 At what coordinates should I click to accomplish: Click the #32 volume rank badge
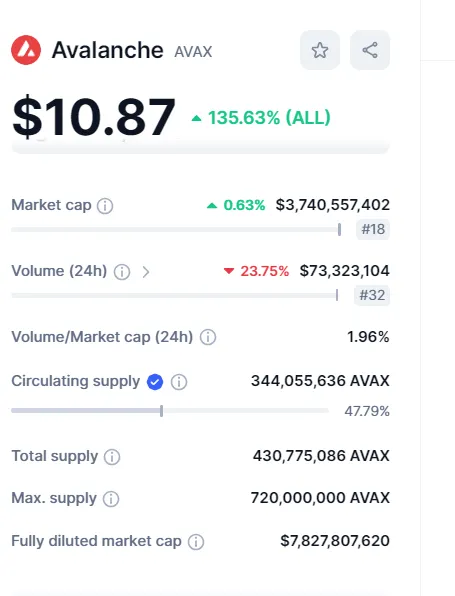click(x=372, y=295)
